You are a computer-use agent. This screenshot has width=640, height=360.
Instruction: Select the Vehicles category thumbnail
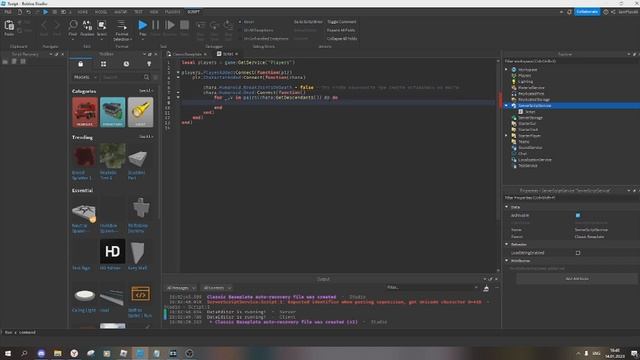pyautogui.click(x=85, y=112)
